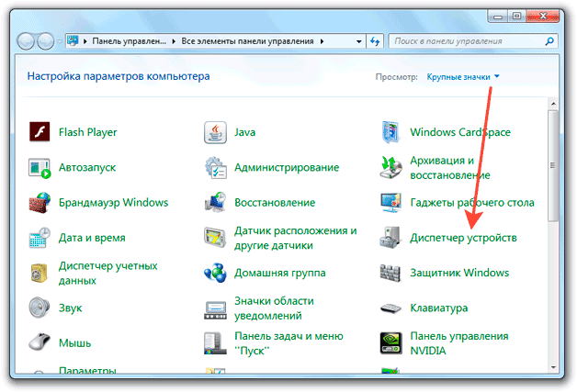577x392 pixels.
Task: Click the Домашняя группа spheres icon
Action: [215, 273]
